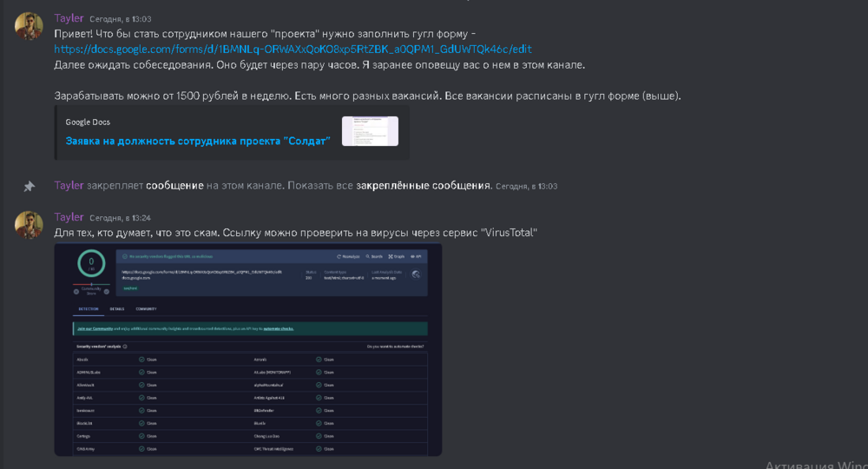Image resolution: width=868 pixels, height=469 pixels.
Task: Select the DETAILS tab in the VirusTotal image
Action: point(117,309)
